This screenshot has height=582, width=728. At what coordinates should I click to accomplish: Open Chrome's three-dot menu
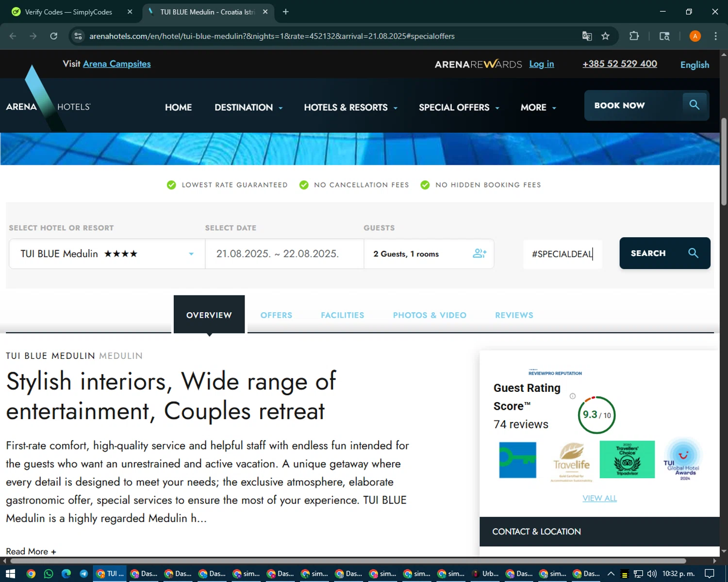click(x=715, y=36)
